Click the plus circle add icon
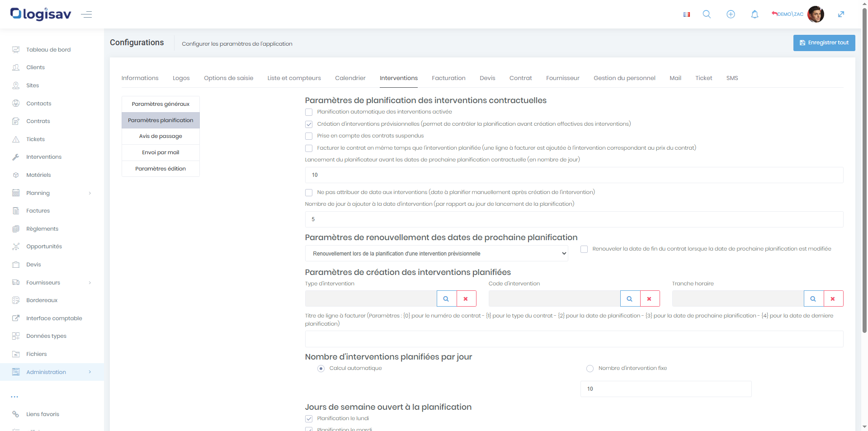 point(731,14)
